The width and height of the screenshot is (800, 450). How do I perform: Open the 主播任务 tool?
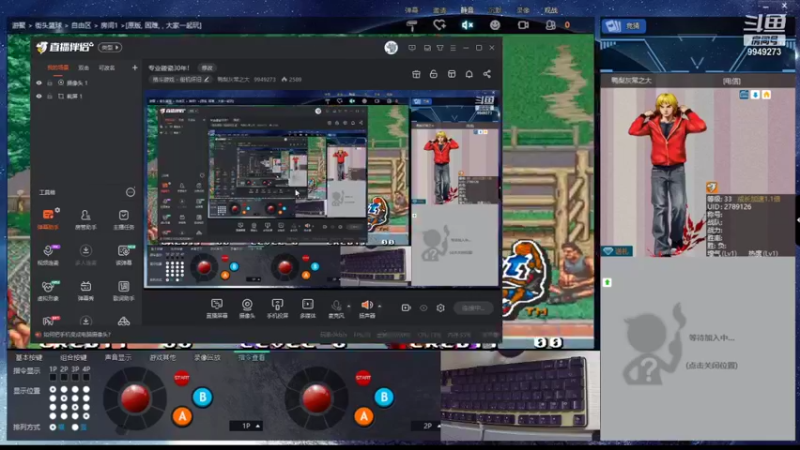coord(123,219)
